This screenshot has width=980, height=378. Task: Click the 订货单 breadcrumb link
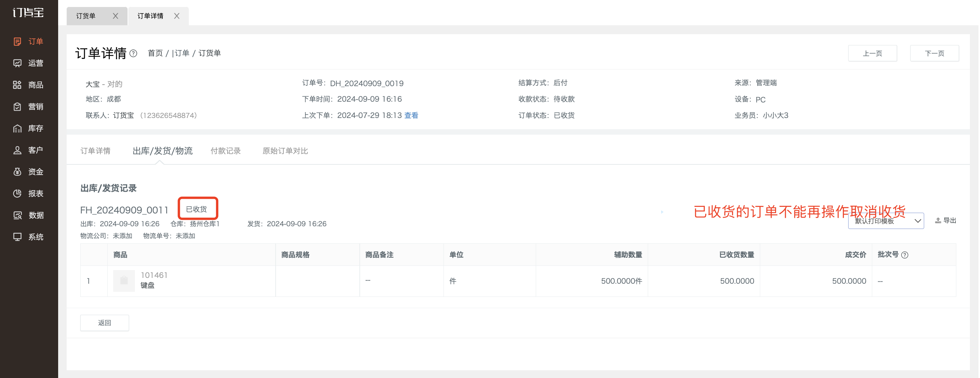210,53
